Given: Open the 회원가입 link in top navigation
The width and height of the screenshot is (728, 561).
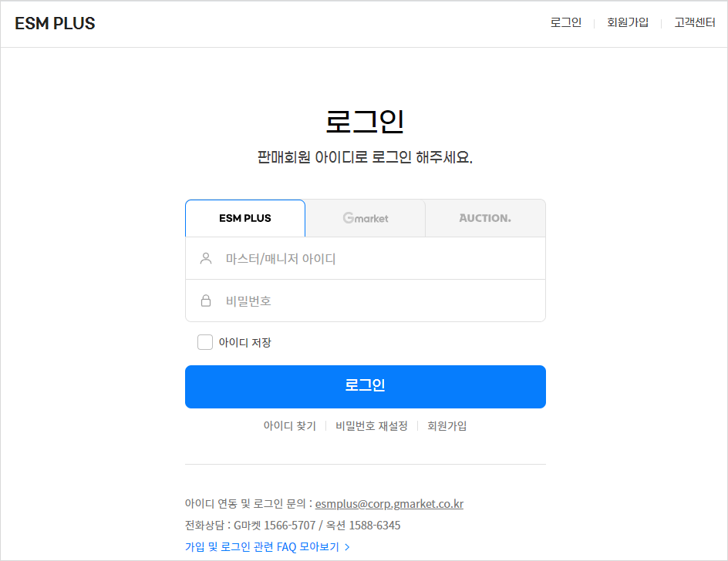Looking at the screenshot, I should [x=627, y=22].
